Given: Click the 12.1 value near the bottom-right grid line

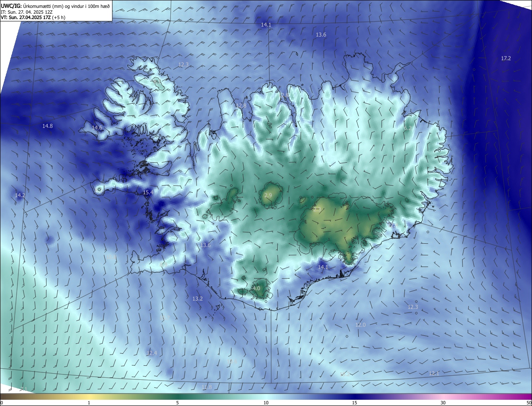Looking at the screenshot, I should click(x=434, y=374).
